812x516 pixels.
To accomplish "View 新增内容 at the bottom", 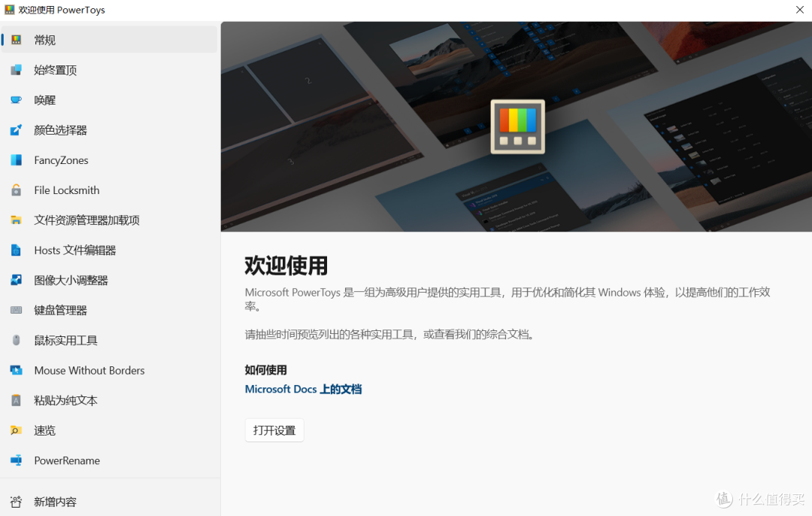I will coord(56,502).
